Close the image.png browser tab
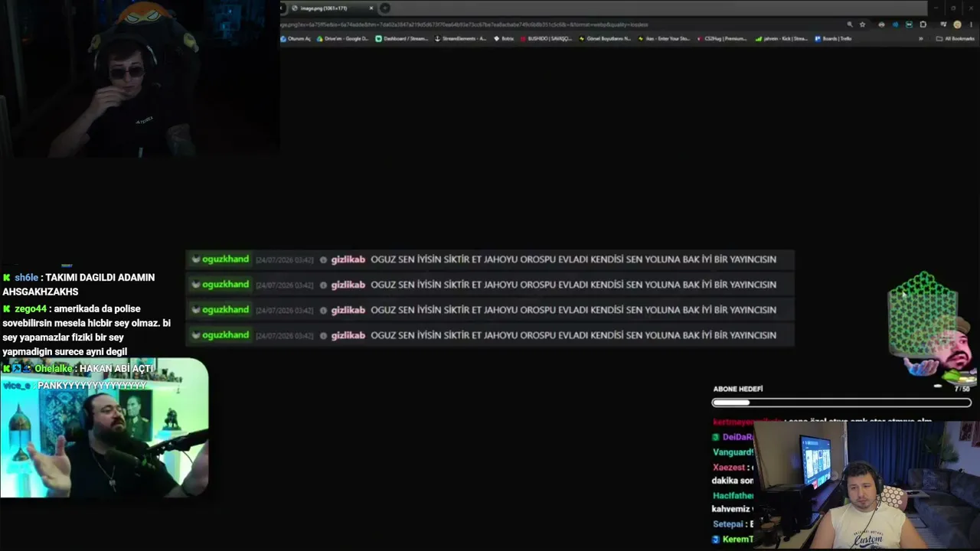 click(371, 8)
